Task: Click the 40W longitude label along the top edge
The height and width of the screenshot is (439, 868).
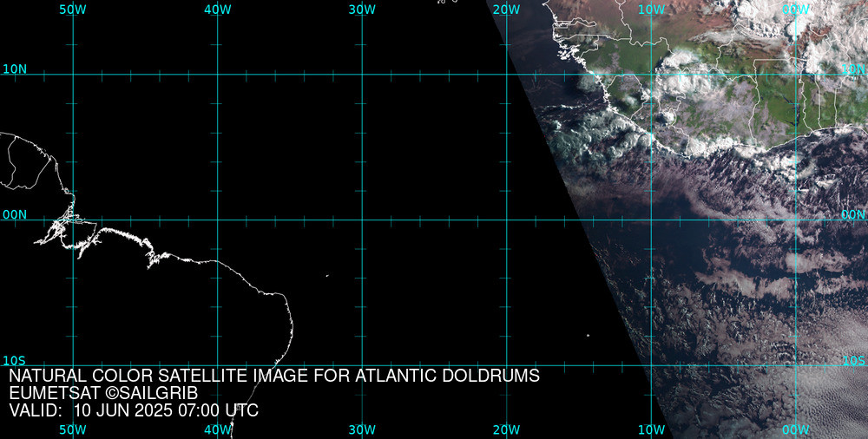Action: 218,10
